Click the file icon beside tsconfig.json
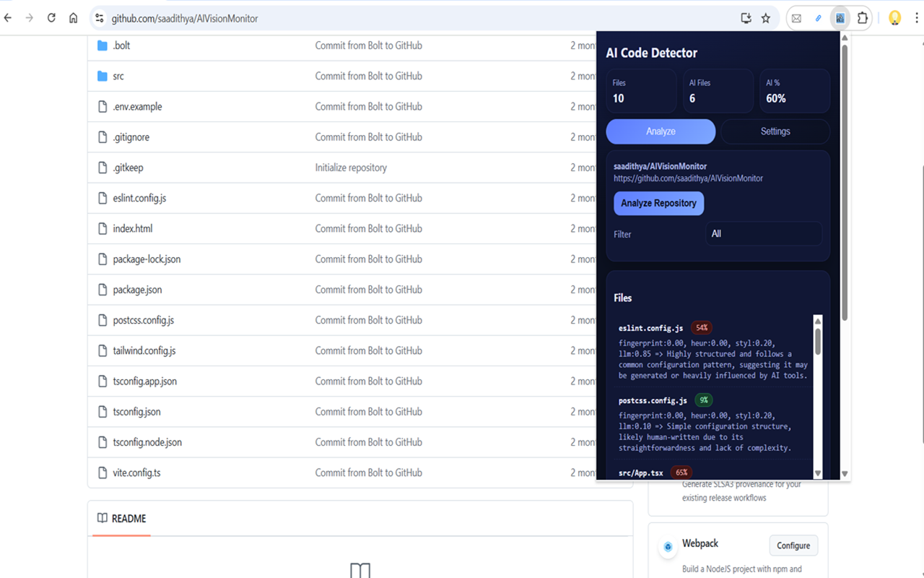 103,412
